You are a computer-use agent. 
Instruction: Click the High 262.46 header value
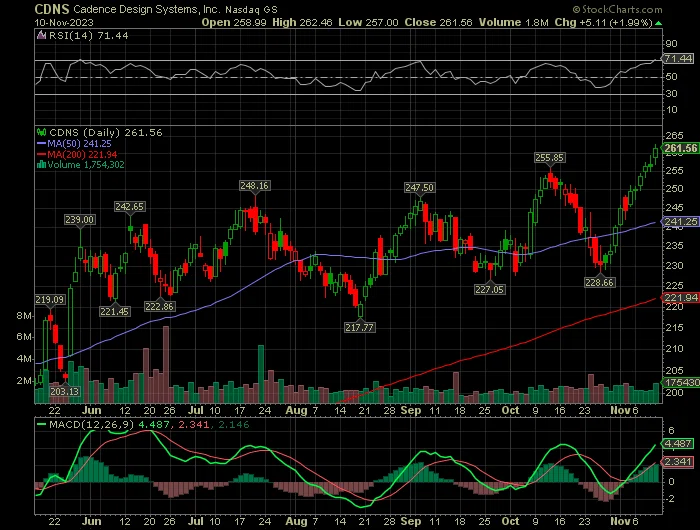302,22
